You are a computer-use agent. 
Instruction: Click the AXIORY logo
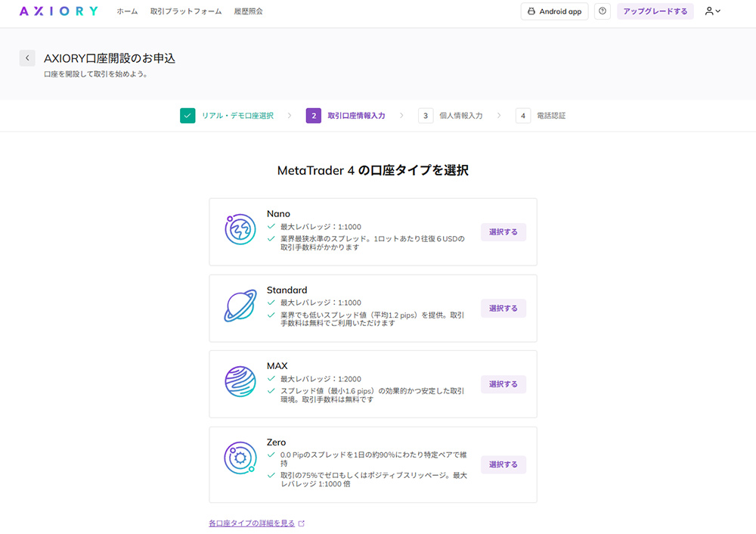(x=59, y=11)
